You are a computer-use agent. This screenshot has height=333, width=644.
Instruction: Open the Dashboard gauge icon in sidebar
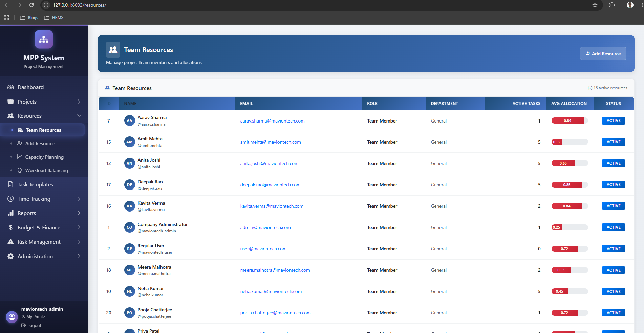[10, 87]
